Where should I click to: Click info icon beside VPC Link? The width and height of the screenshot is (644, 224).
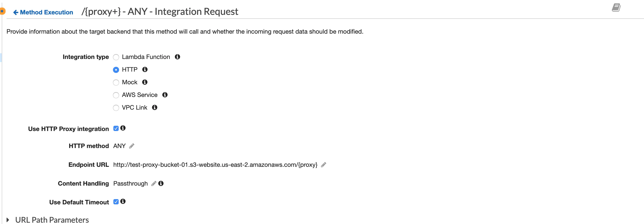(x=155, y=107)
